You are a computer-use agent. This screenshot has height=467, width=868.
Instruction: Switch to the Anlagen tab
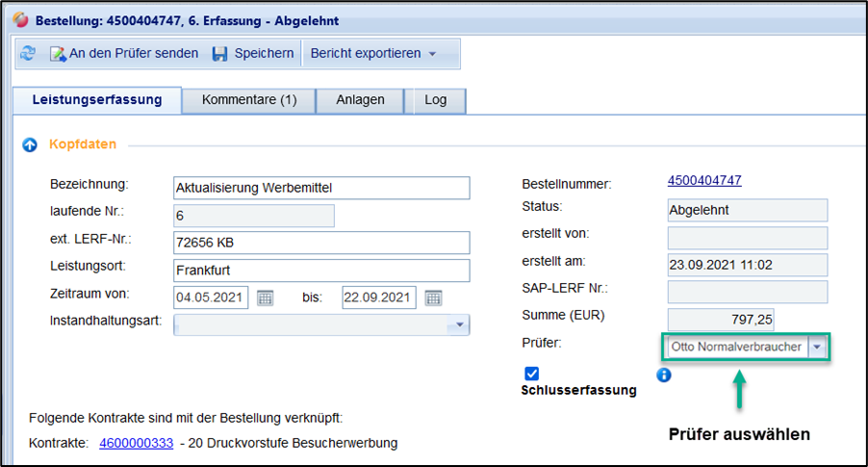point(361,100)
